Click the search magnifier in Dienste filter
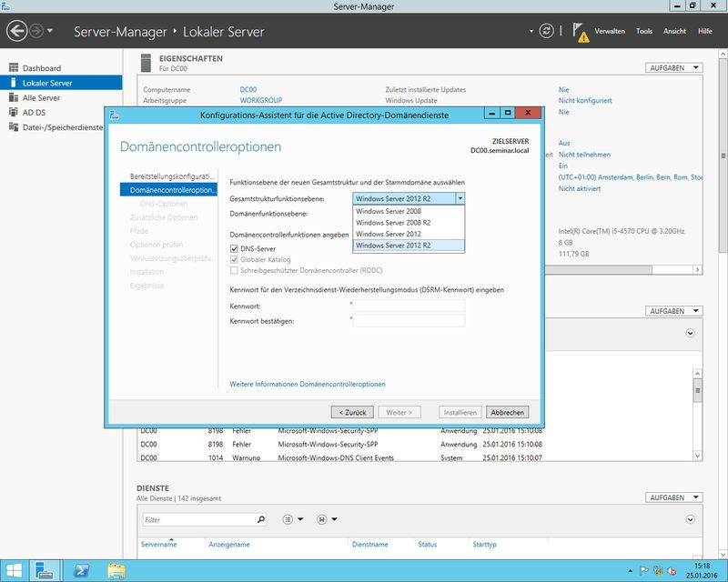This screenshot has height=582, width=728. [x=261, y=519]
